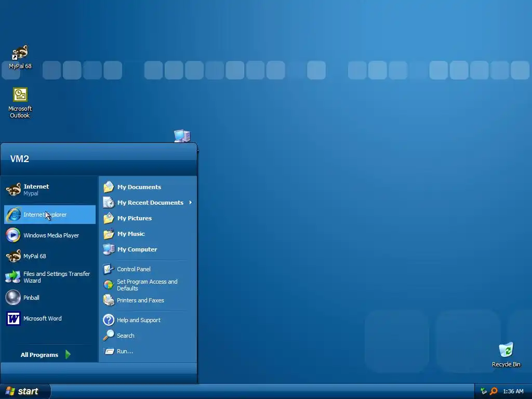Launch the Pinball game

50,298
